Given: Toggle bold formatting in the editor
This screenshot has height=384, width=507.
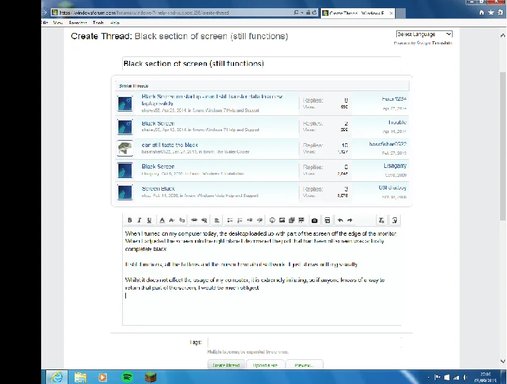Looking at the screenshot, I should coord(130,220).
